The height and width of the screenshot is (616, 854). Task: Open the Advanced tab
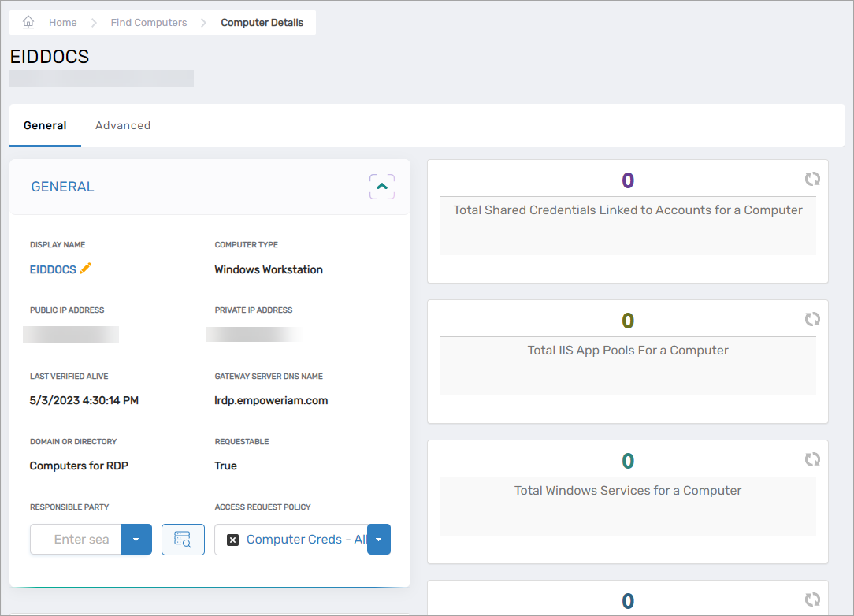(x=123, y=125)
